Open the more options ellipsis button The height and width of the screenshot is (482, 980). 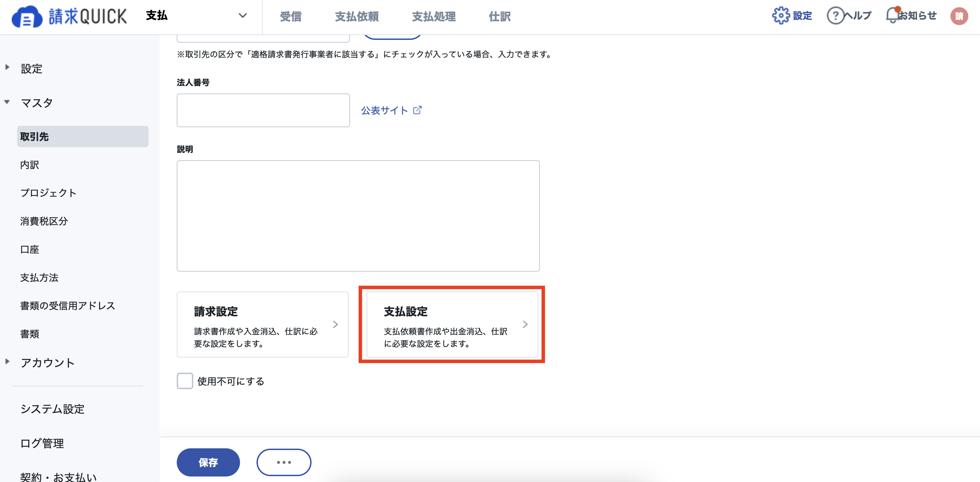pos(284,462)
